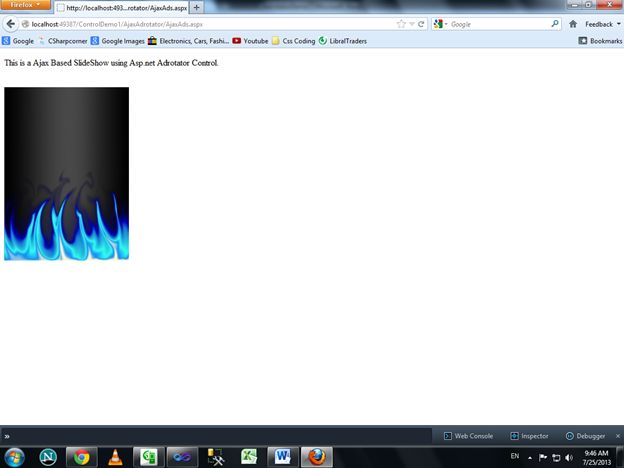Open the Web Console tool
The height and width of the screenshot is (468, 624).
468,436
